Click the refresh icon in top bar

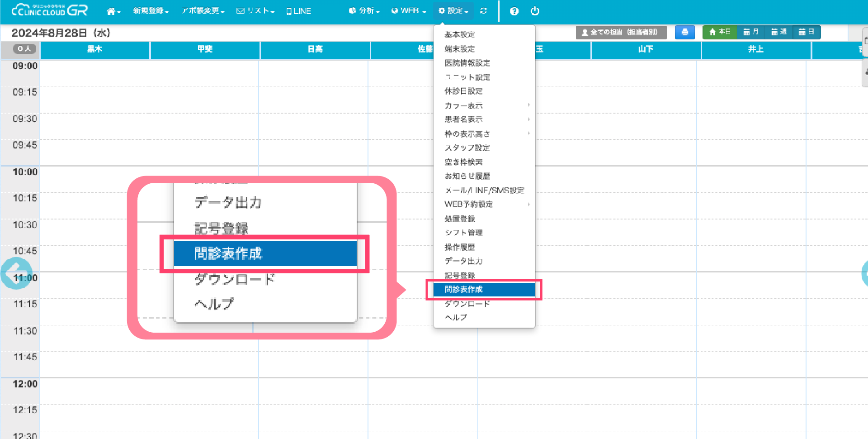[483, 11]
